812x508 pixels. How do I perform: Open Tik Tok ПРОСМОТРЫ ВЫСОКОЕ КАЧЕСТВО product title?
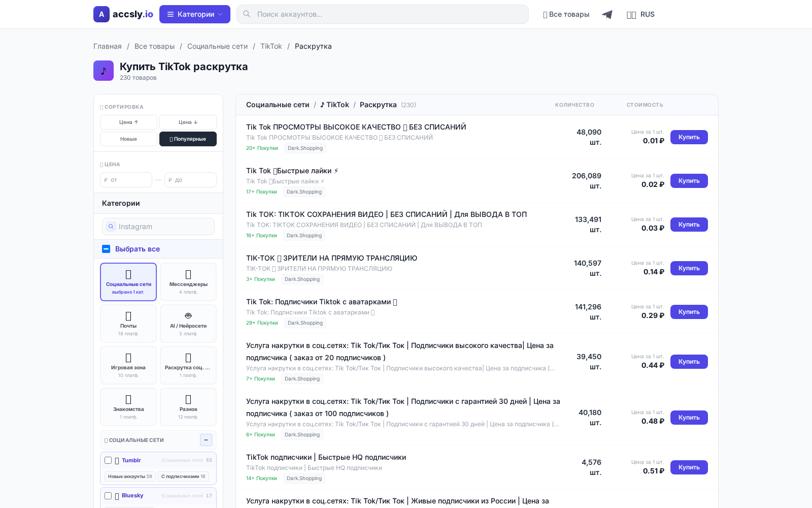tap(356, 127)
